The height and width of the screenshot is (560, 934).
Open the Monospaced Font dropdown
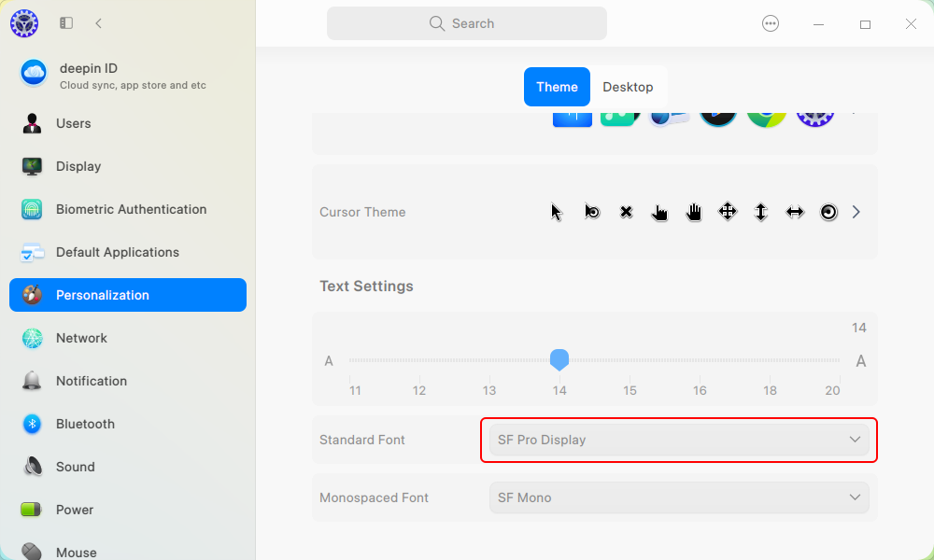[679, 497]
